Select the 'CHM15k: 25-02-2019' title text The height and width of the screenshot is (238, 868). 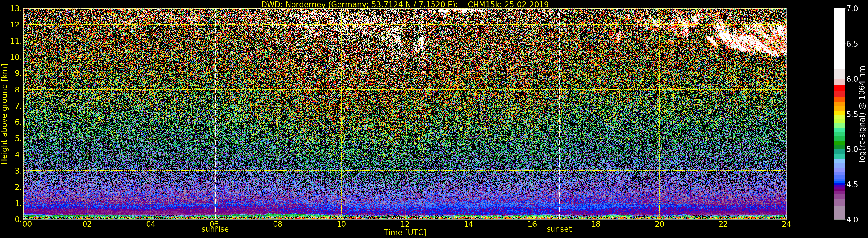point(508,4)
